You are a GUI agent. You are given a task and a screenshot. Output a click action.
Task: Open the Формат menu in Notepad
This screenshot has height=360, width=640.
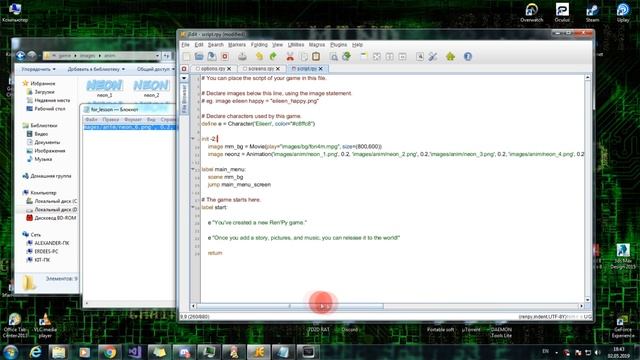coord(133,120)
